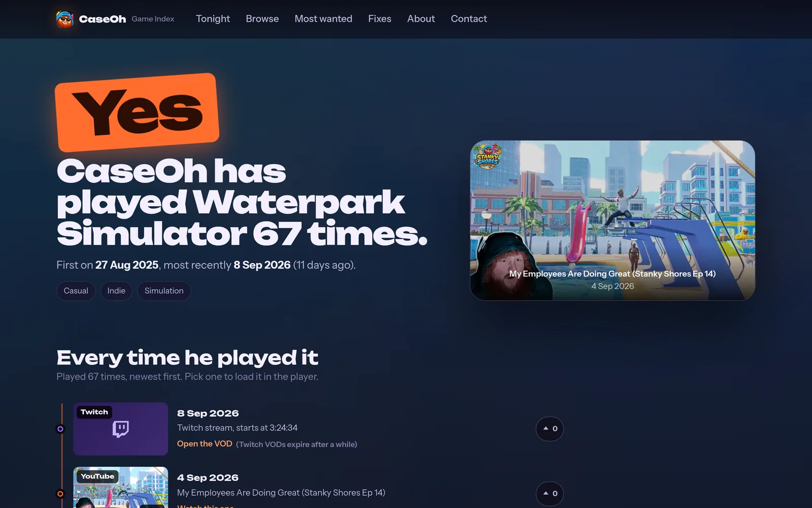Screen dimensions: 812x508
Task: Click the '4 Sep 2026' caption on featured video
Action: [x=613, y=286]
